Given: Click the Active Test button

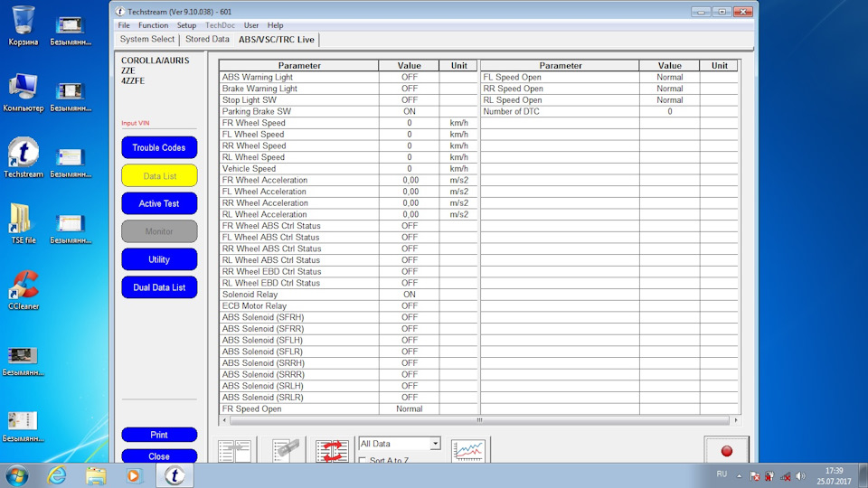Looking at the screenshot, I should 159,203.
